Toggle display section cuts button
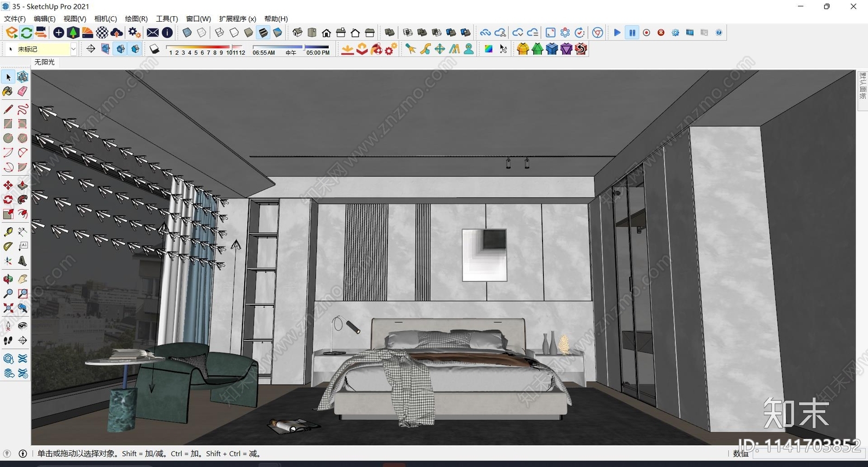 click(120, 49)
